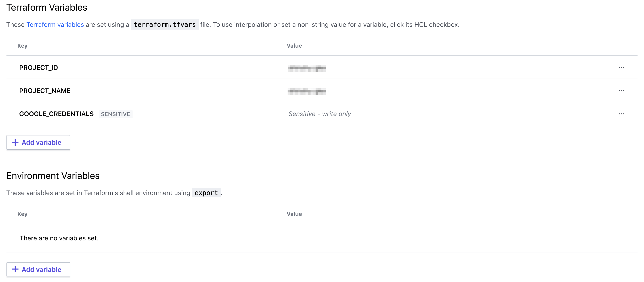Click the no variables set message row
The height and width of the screenshot is (282, 644).
(x=322, y=238)
